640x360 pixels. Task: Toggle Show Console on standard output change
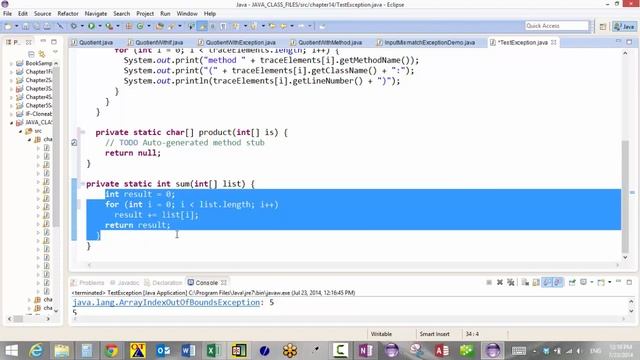coord(547,282)
